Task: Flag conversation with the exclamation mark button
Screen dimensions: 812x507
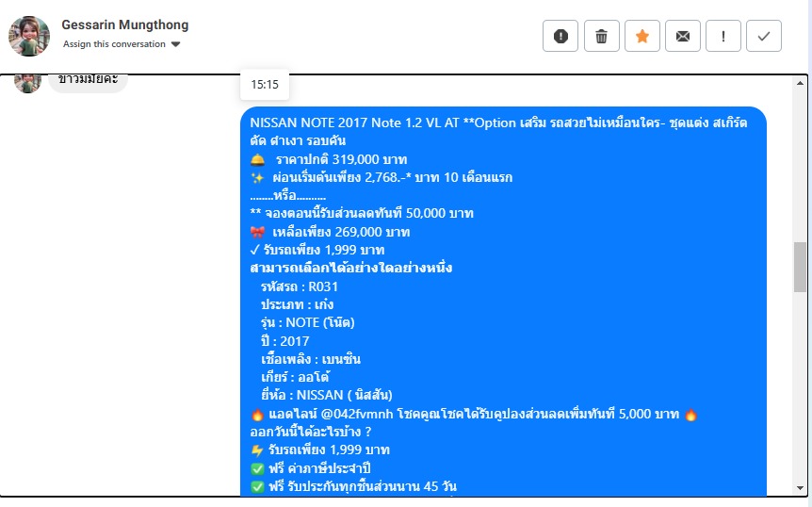Action: point(723,36)
